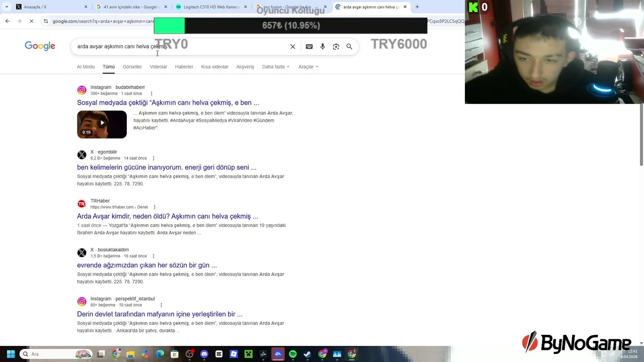
Task: Open more options for bosluktakaldim result
Action: 153,256
